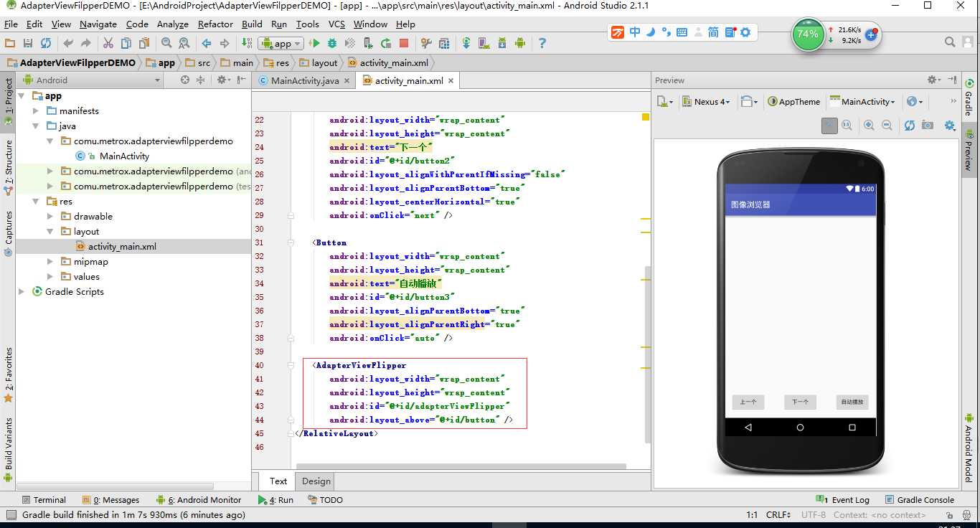The image size is (980, 528).
Task: Run the app with the green play icon
Action: click(x=314, y=44)
